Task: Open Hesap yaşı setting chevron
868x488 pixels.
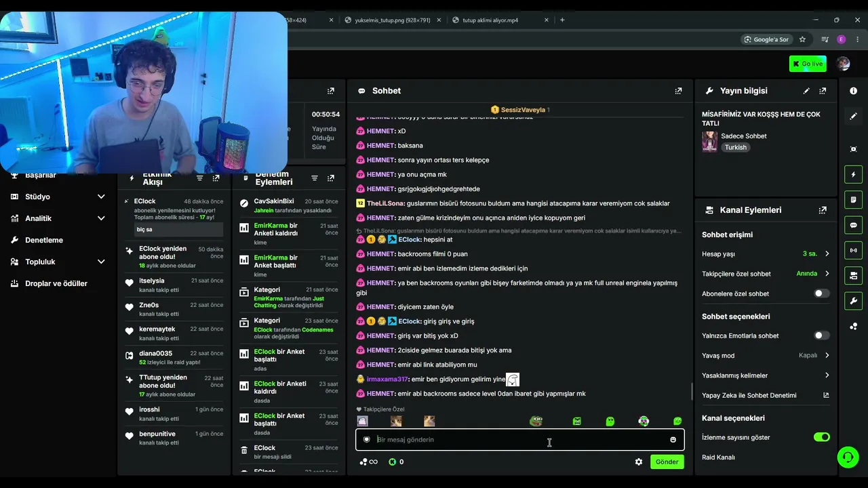Action: click(x=827, y=253)
